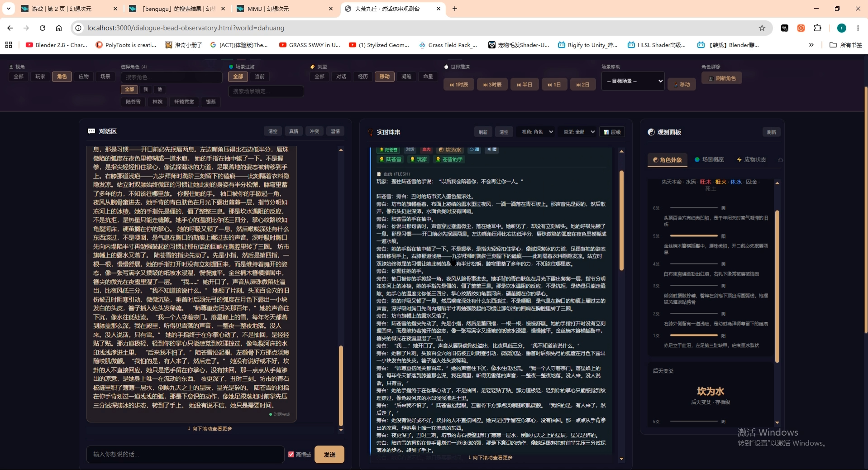Select 命星 type filter

click(x=428, y=77)
